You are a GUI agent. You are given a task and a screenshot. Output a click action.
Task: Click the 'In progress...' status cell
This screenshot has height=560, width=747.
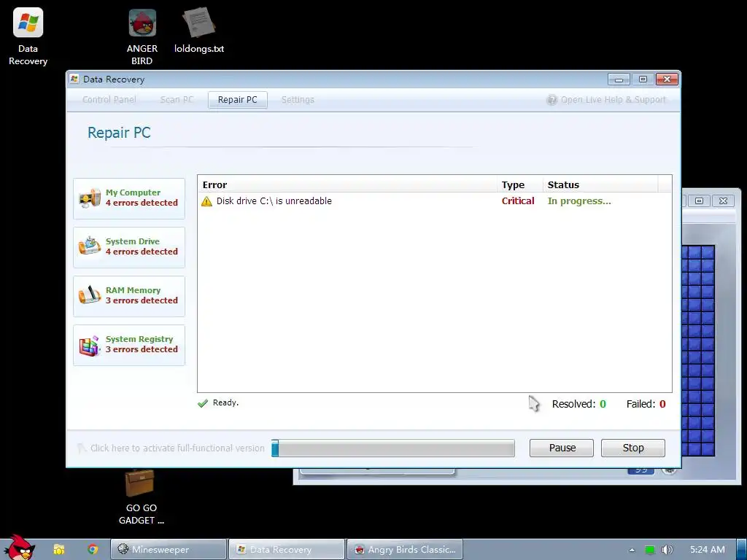tap(579, 201)
